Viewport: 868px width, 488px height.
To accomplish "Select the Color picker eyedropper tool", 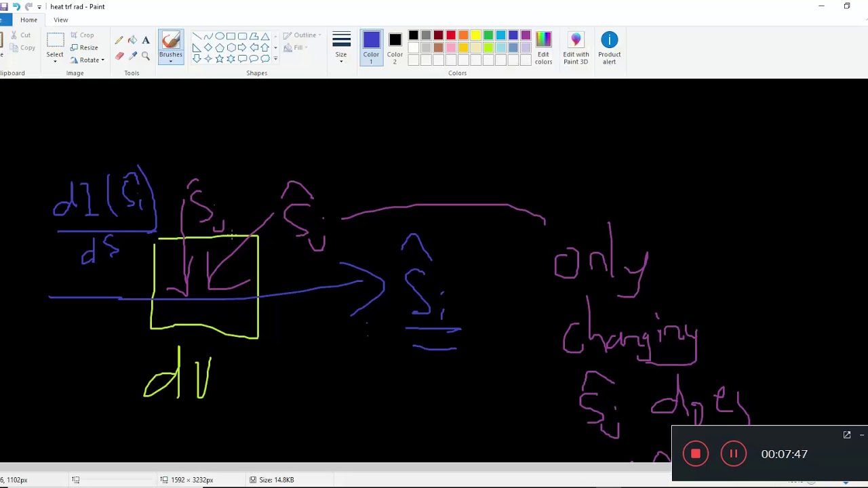I will [x=133, y=56].
